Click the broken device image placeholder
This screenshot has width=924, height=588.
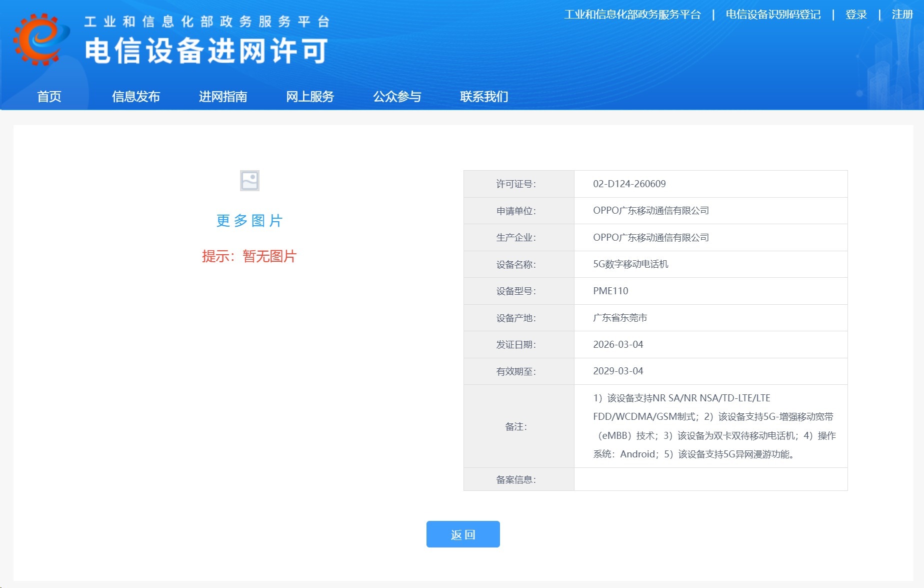point(249,181)
